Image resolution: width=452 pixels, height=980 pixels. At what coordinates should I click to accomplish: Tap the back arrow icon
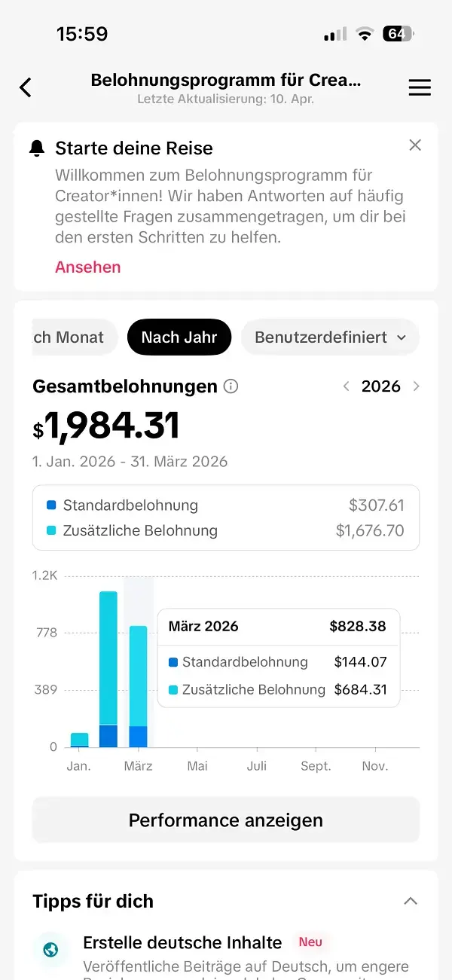(26, 87)
